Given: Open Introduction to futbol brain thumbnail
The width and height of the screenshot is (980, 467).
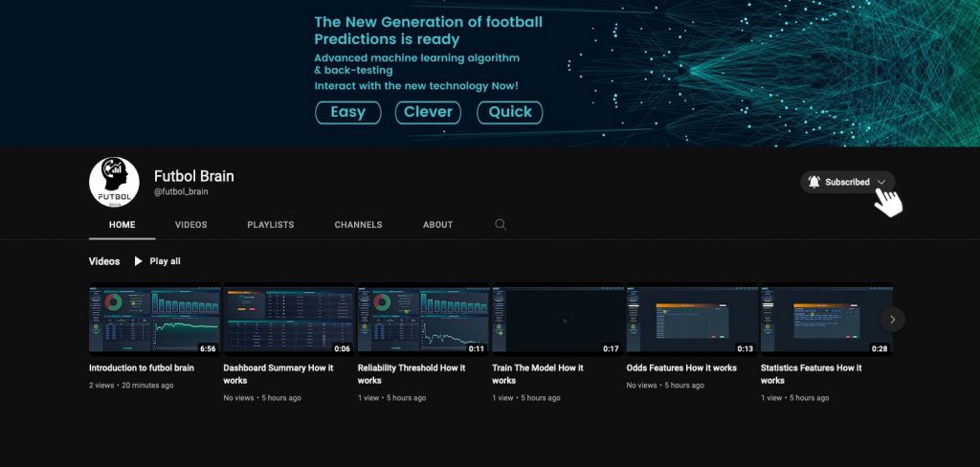Looking at the screenshot, I should 154,319.
